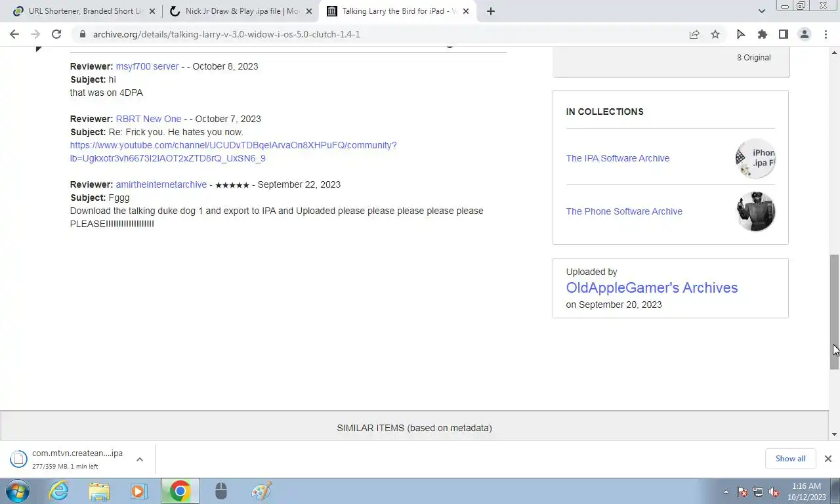Screen dimensions: 840x504
Task: Bookmark this page with the star
Action: pyautogui.click(x=715, y=34)
